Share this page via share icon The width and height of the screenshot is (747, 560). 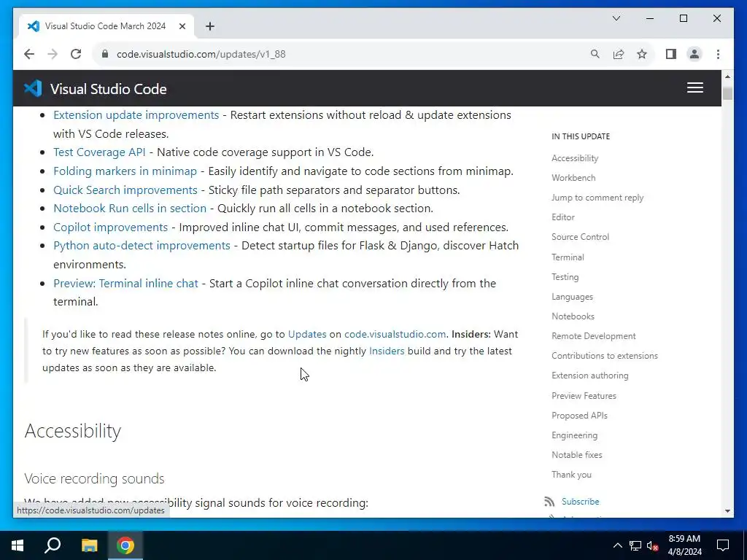click(619, 54)
